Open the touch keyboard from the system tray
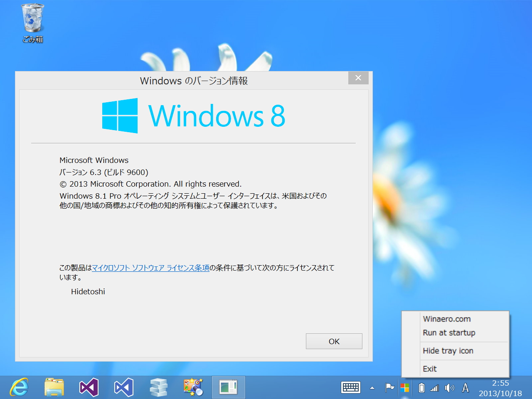 pos(350,387)
